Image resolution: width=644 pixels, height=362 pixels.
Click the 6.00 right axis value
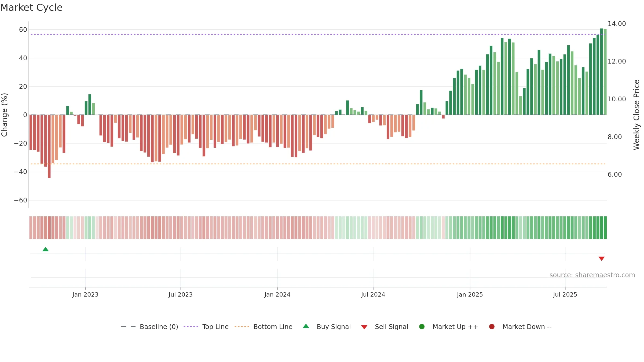click(615, 175)
